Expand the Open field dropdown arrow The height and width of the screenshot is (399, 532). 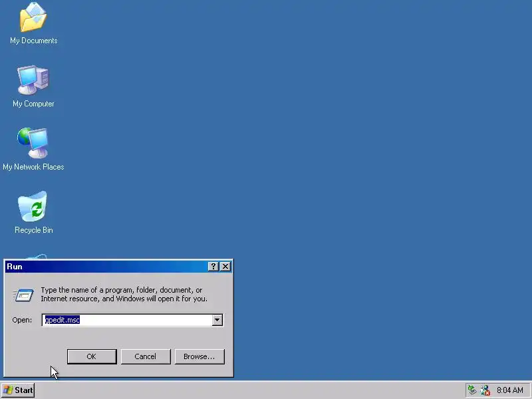click(217, 320)
